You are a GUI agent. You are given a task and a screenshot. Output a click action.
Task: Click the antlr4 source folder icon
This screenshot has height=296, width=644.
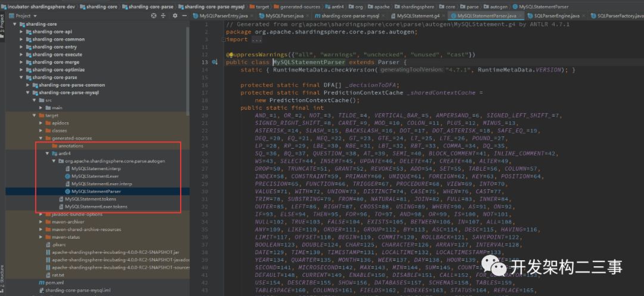pyautogui.click(x=55, y=153)
